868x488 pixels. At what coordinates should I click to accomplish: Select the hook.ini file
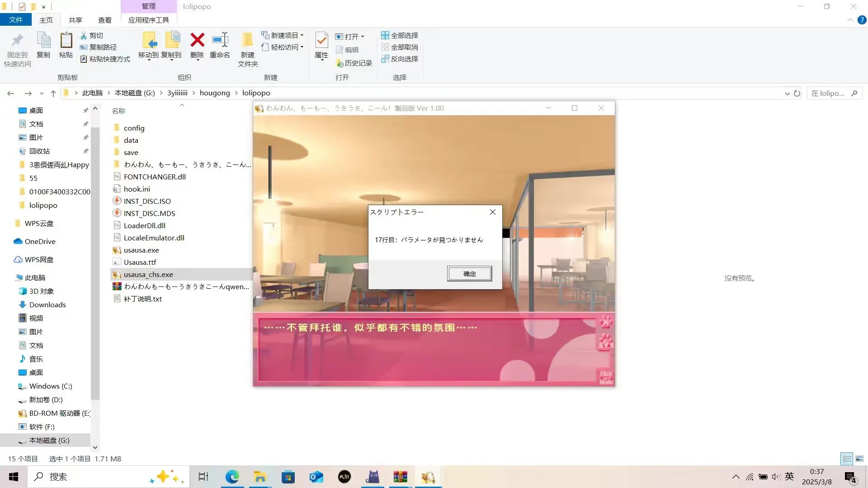(137, 189)
